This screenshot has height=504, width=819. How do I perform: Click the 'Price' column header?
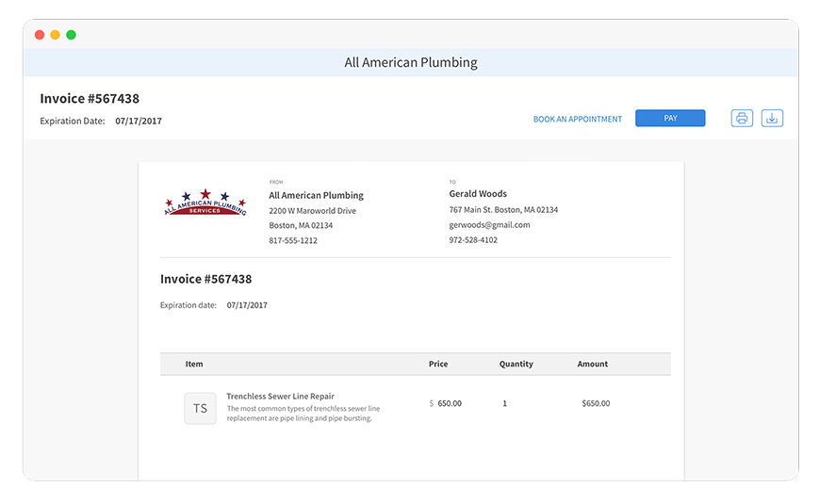coord(438,364)
